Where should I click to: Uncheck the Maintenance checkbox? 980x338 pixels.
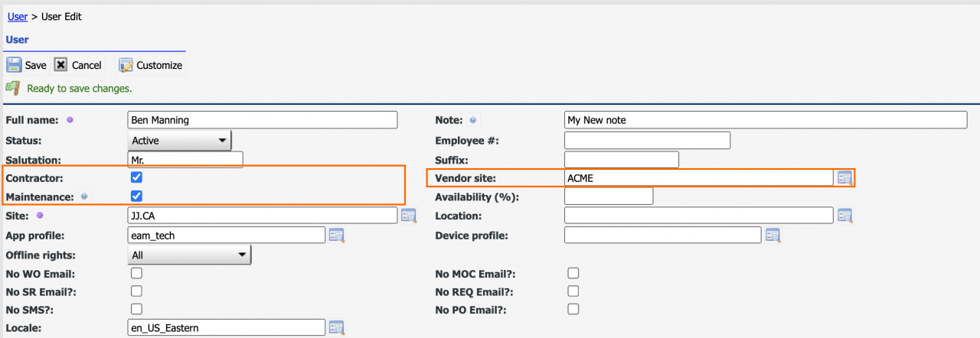tap(137, 197)
